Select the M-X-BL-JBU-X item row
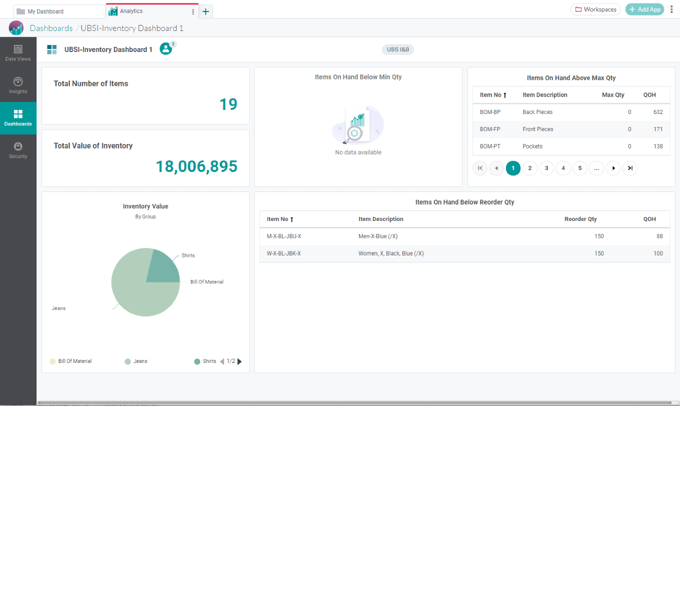680x606 pixels. pyautogui.click(x=464, y=236)
